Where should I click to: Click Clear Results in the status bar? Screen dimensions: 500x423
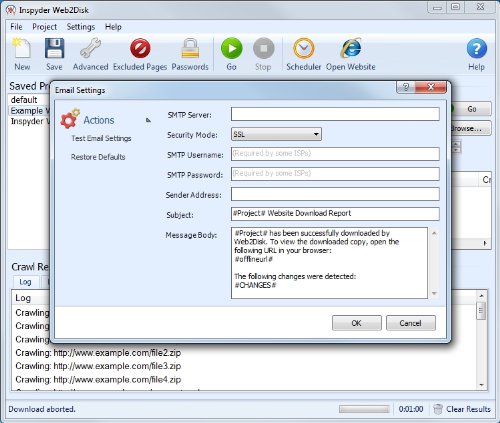click(468, 409)
